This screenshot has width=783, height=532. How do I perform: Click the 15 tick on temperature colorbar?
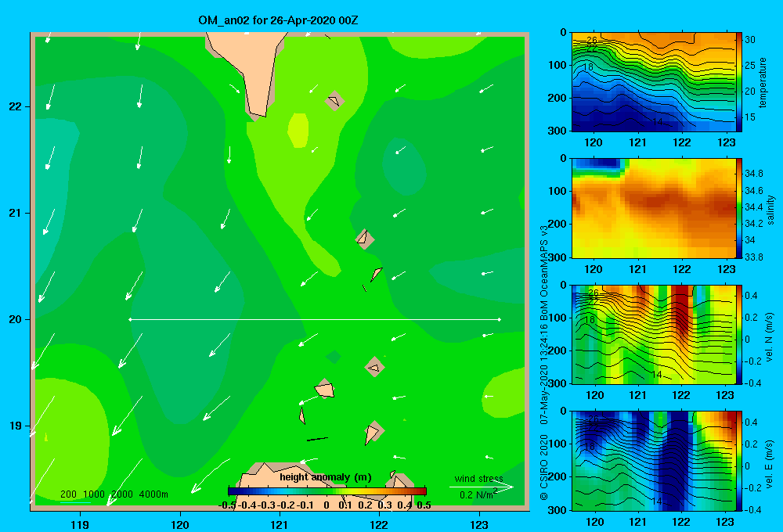pyautogui.click(x=750, y=117)
